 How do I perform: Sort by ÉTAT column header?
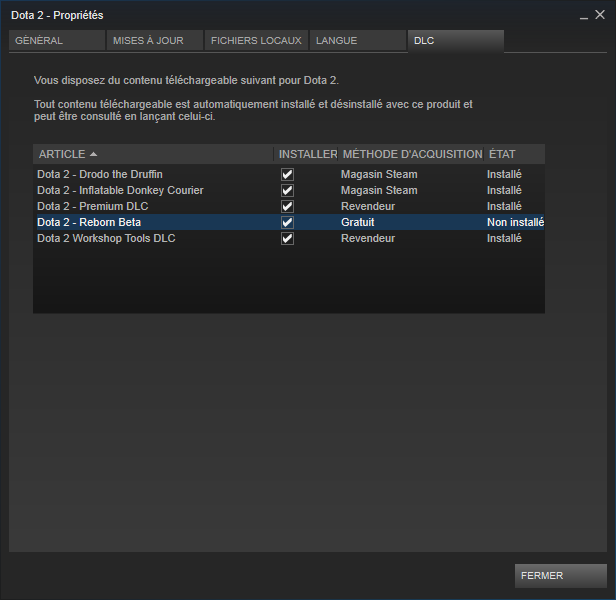coord(514,154)
